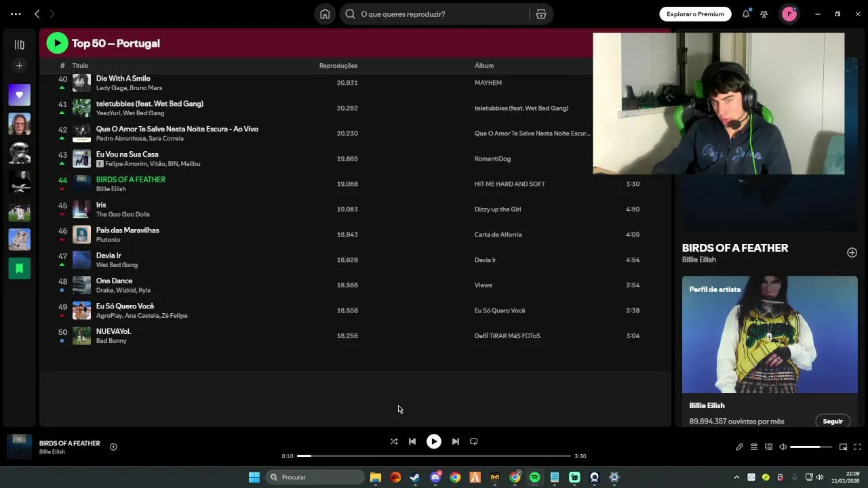Open album 'Dizzy up the Girl'
Screen dimensions: 868x488
[x=498, y=209]
